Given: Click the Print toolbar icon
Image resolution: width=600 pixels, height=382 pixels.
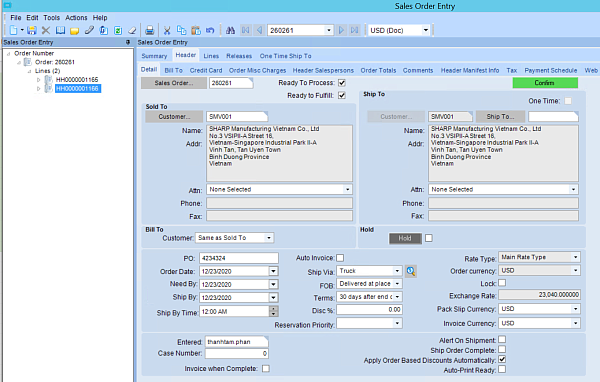Looking at the screenshot, I should coord(150,30).
